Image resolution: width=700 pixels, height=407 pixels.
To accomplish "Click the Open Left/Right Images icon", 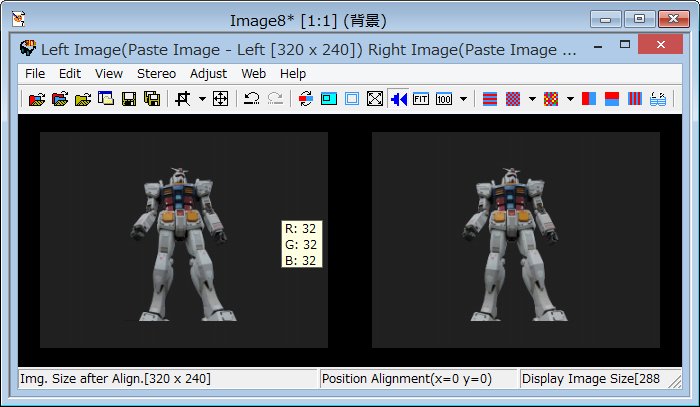I will pos(60,99).
